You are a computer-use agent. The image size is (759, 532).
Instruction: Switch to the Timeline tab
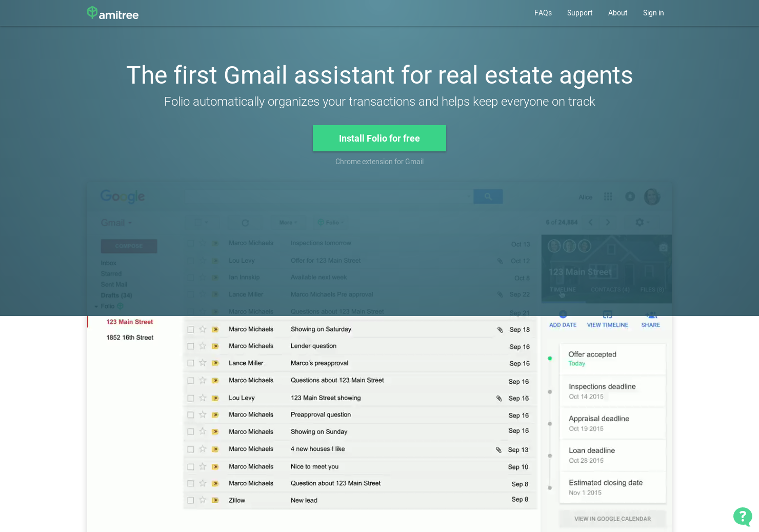[x=563, y=290]
